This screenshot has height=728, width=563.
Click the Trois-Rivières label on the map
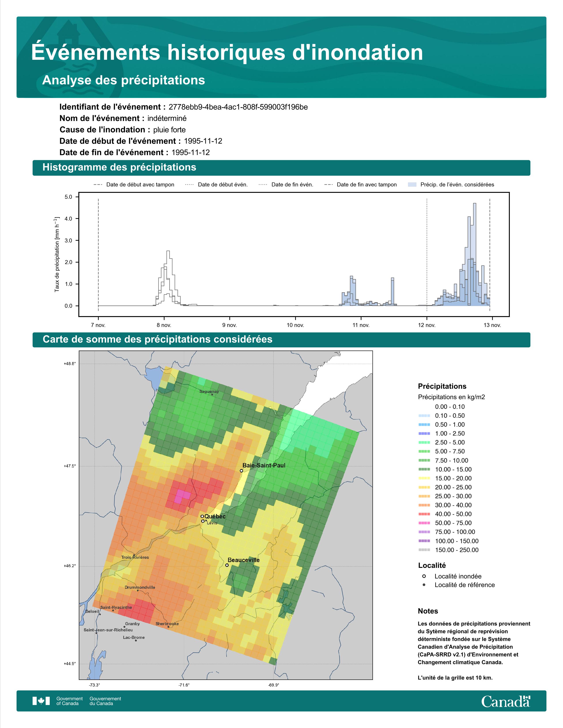(135, 557)
